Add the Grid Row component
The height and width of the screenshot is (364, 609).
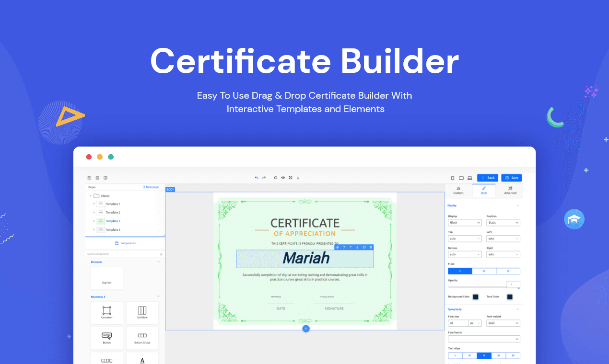click(142, 313)
